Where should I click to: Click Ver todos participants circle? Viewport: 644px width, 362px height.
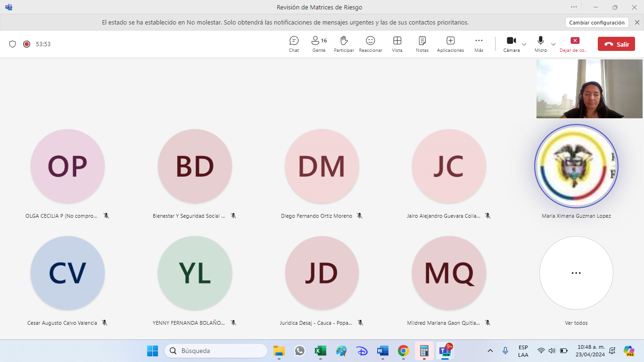[x=576, y=273]
